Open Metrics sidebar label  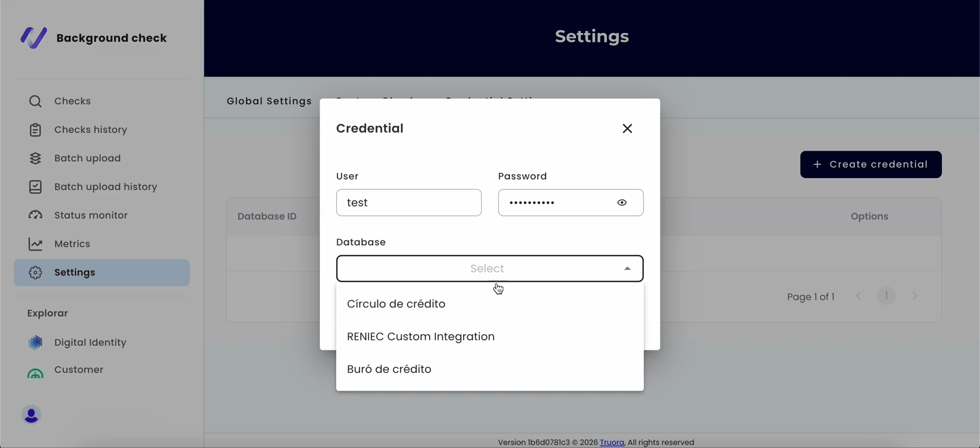(72, 244)
